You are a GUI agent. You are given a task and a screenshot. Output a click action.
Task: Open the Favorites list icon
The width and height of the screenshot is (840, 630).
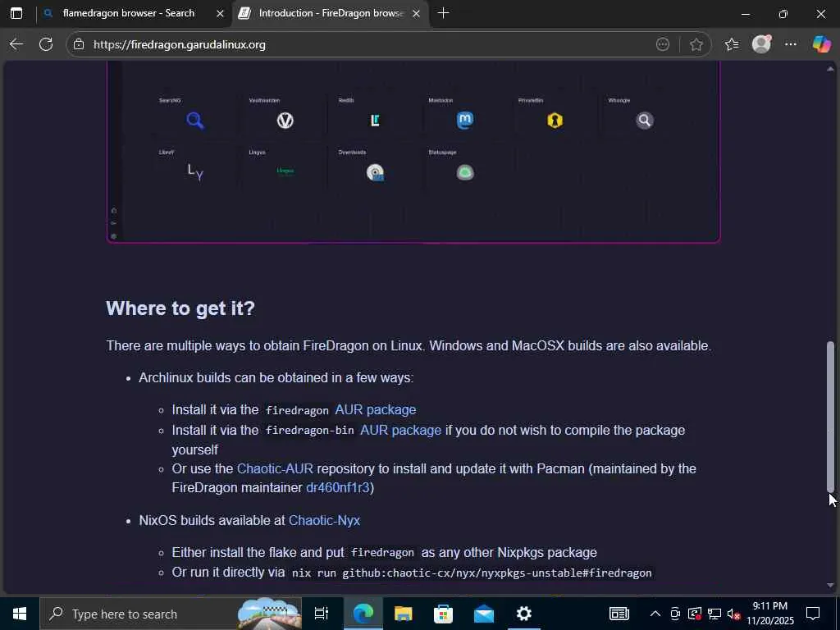point(732,44)
